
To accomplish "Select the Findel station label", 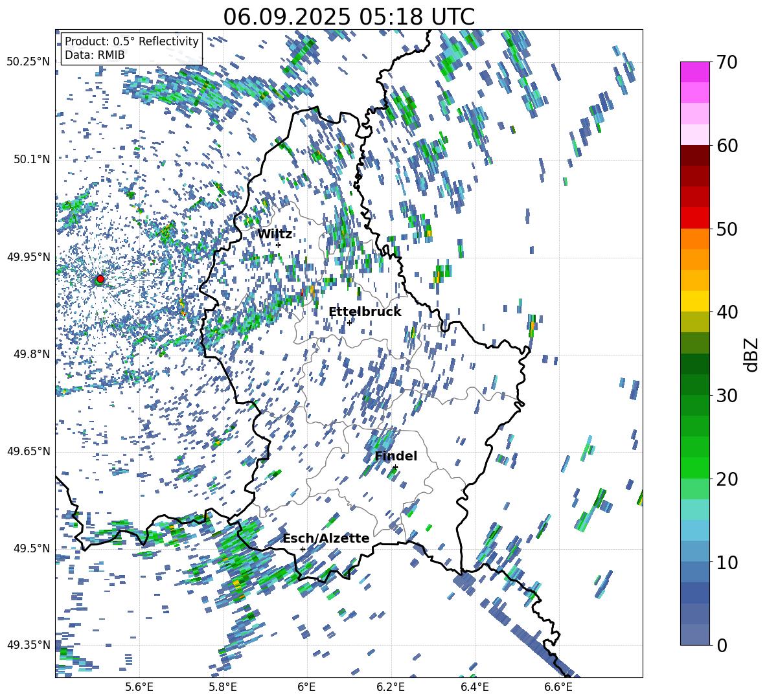I will (x=396, y=456).
